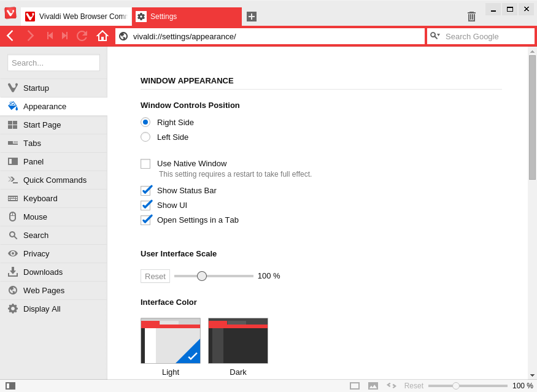Click the rewind history button
The width and height of the screenshot is (537, 392).
click(50, 36)
